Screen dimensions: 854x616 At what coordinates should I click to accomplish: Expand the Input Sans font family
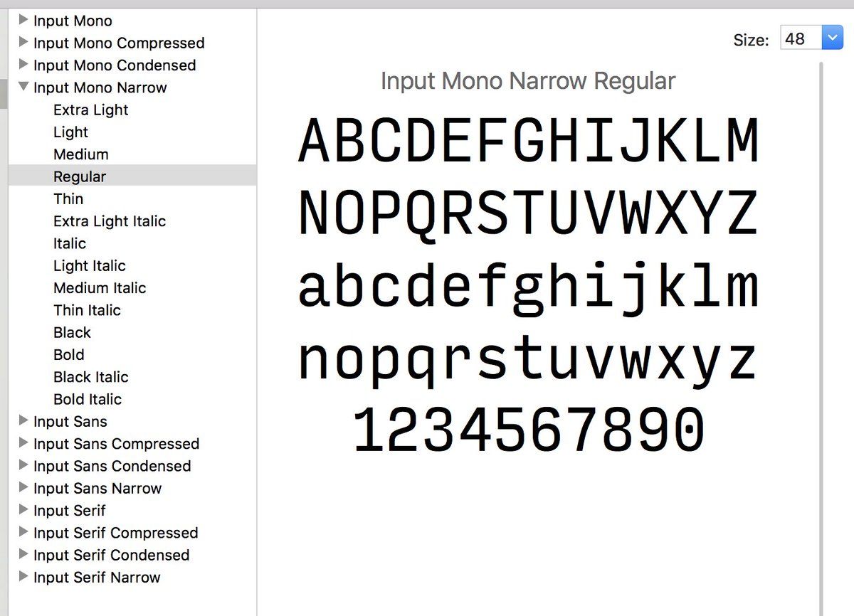pos(23,421)
